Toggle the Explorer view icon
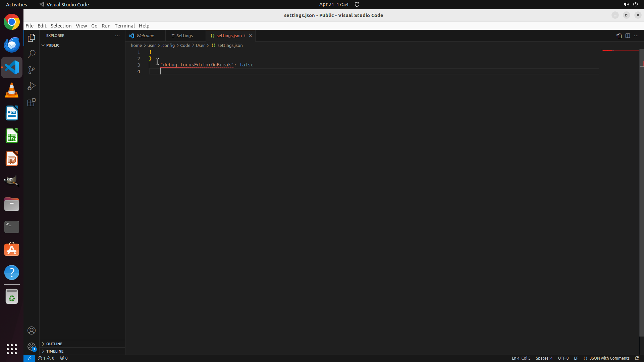The width and height of the screenshot is (644, 362). click(32, 38)
